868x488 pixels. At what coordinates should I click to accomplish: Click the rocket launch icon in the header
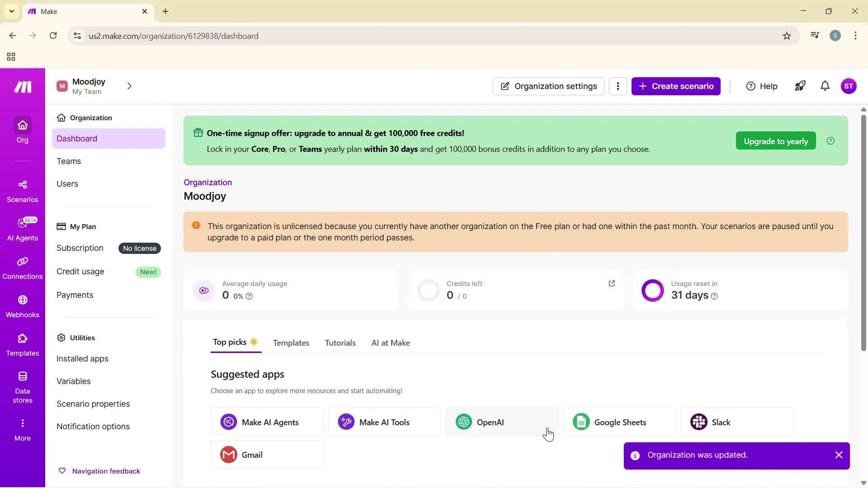800,86
